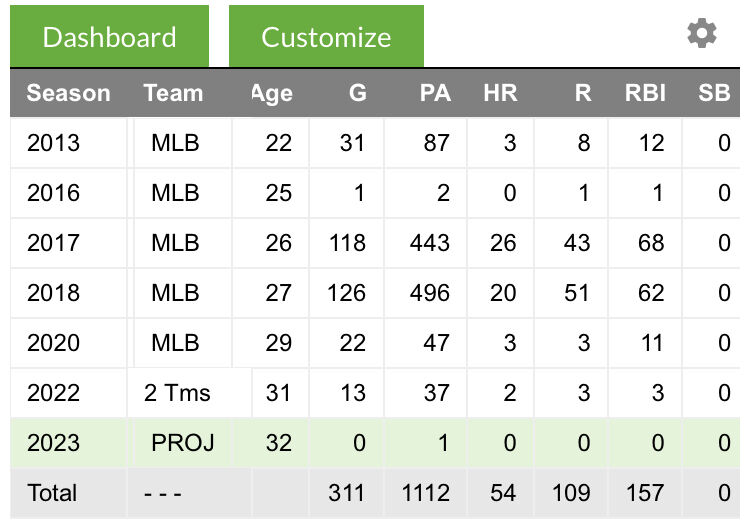This screenshot has width=750, height=524.
Task: Sort by RBI column header
Action: (x=645, y=93)
